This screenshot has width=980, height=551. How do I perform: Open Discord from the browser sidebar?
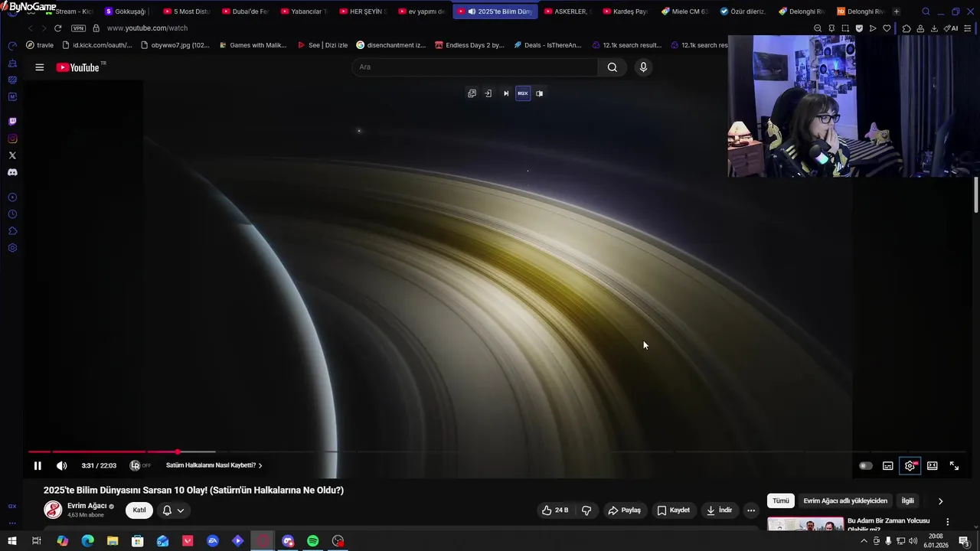[x=12, y=172]
